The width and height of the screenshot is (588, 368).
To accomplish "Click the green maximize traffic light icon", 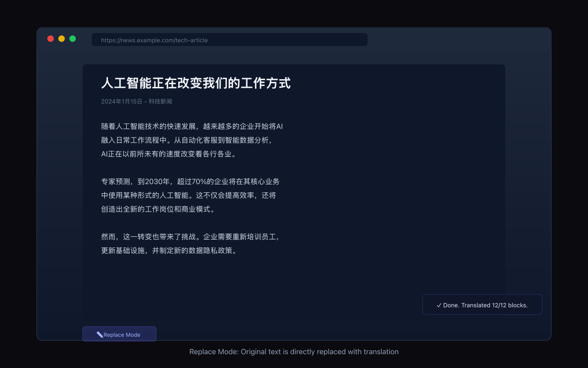I will 72,39.
